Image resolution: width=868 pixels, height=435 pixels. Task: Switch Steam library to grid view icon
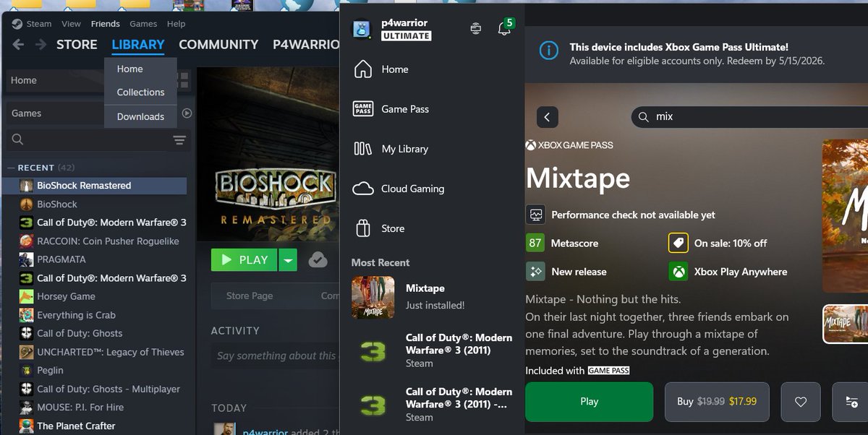point(183,79)
